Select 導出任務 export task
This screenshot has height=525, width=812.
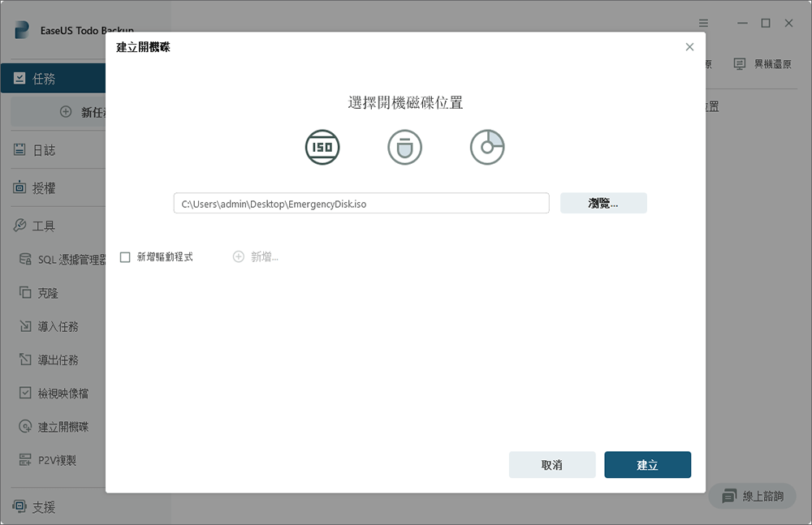tap(58, 360)
